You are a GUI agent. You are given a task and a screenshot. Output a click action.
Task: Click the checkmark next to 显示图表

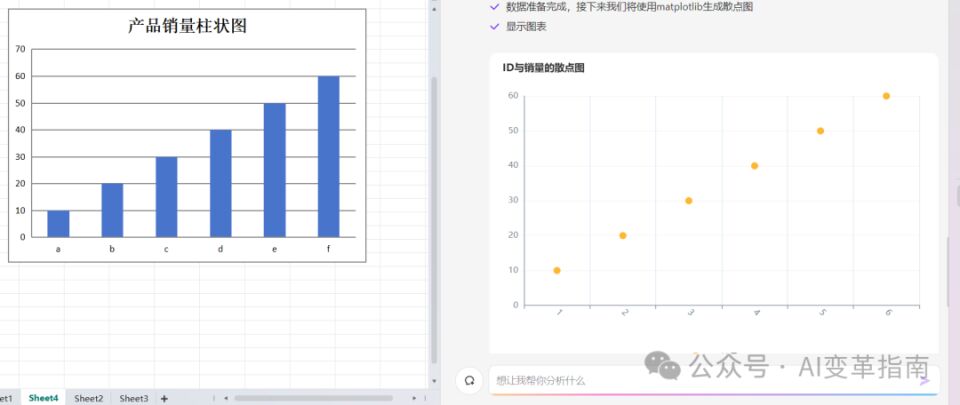tap(494, 26)
